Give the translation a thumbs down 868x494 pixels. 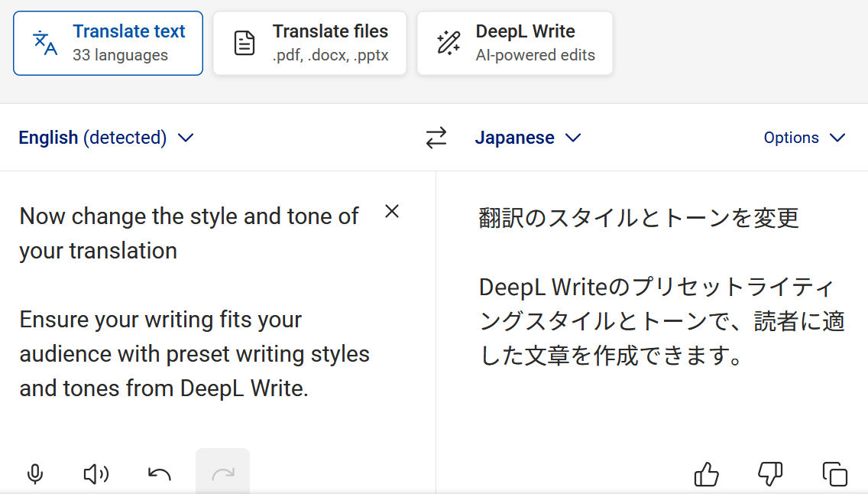(770, 474)
